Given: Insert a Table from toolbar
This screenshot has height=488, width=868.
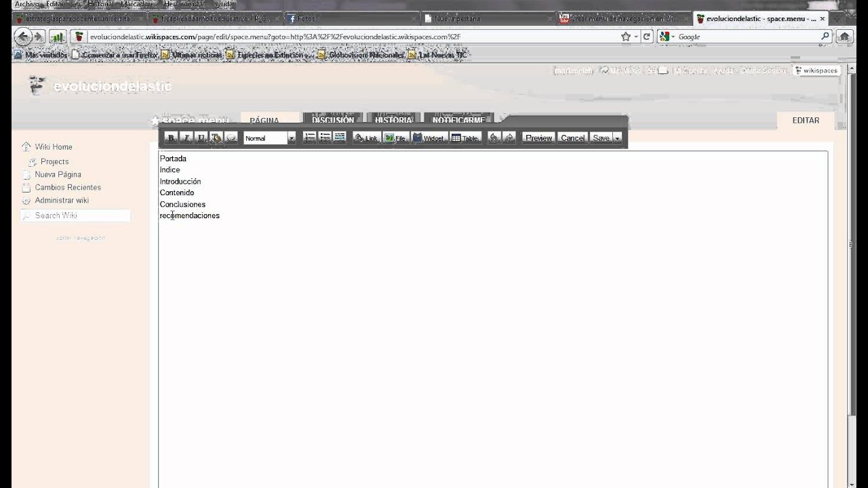Looking at the screenshot, I should pos(465,138).
